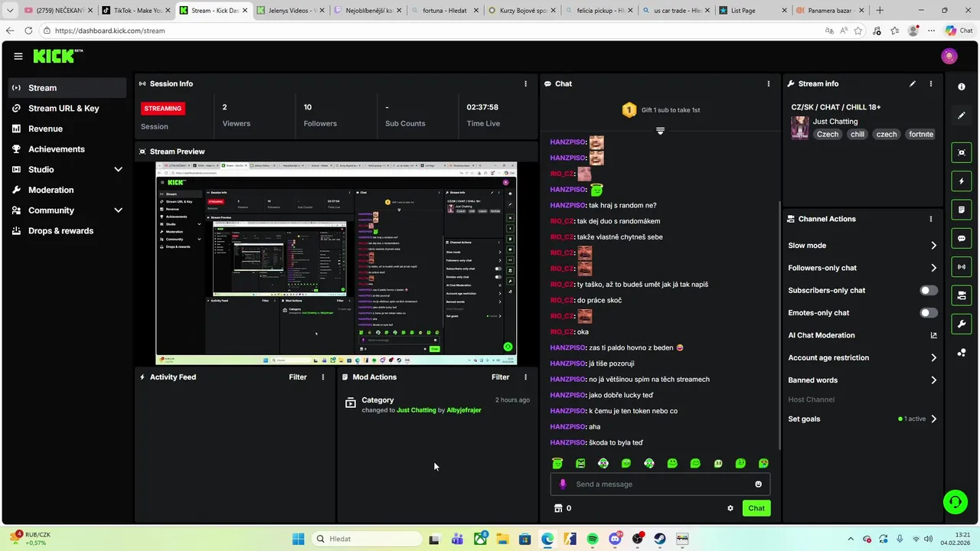Open the purple user avatar menu
The image size is (980, 551).
pos(949,56)
